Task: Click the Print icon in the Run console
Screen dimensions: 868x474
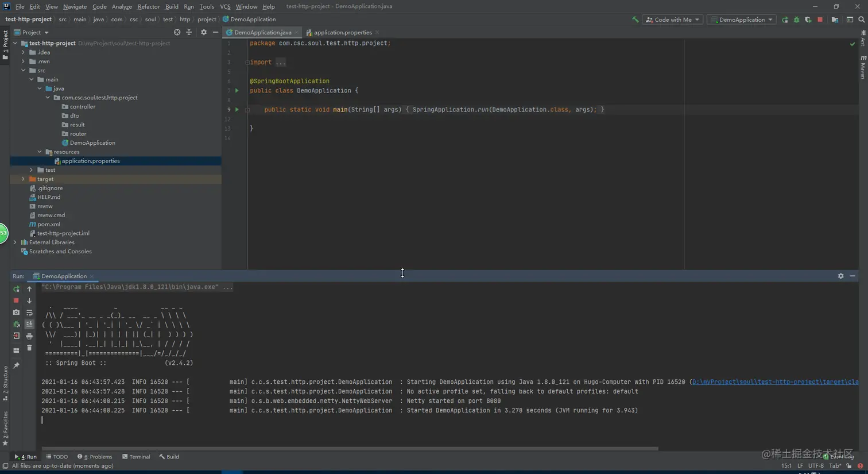Action: click(29, 336)
